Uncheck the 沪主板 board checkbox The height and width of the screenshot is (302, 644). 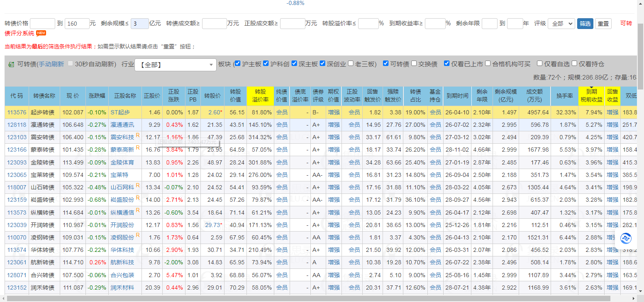[x=237, y=64]
